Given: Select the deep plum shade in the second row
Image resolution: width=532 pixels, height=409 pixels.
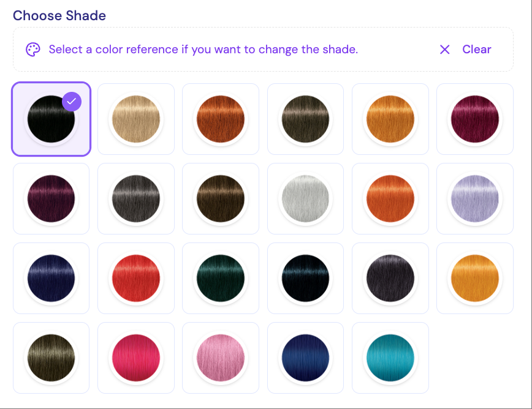Looking at the screenshot, I should [x=51, y=198].
